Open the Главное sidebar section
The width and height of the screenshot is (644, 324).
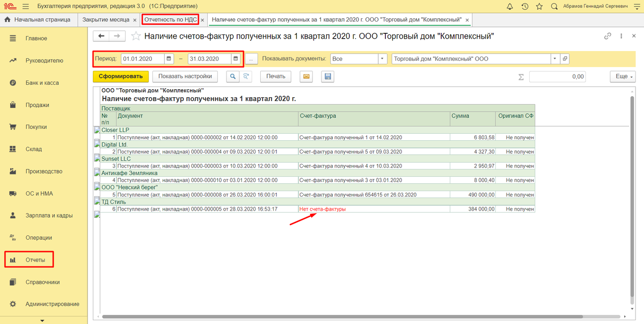pyautogui.click(x=36, y=39)
